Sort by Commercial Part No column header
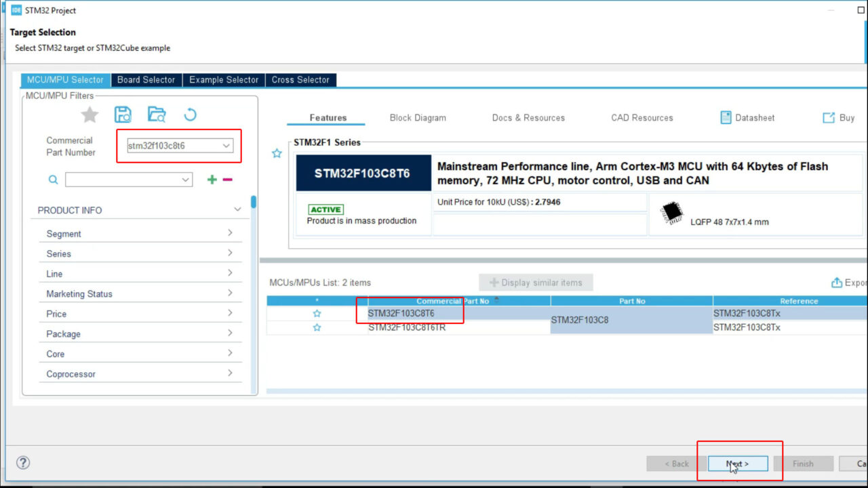 coord(459,301)
